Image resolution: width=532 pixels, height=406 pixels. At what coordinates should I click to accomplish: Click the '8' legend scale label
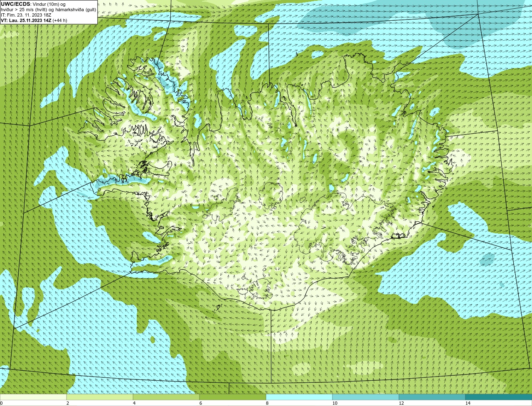[x=267, y=403]
